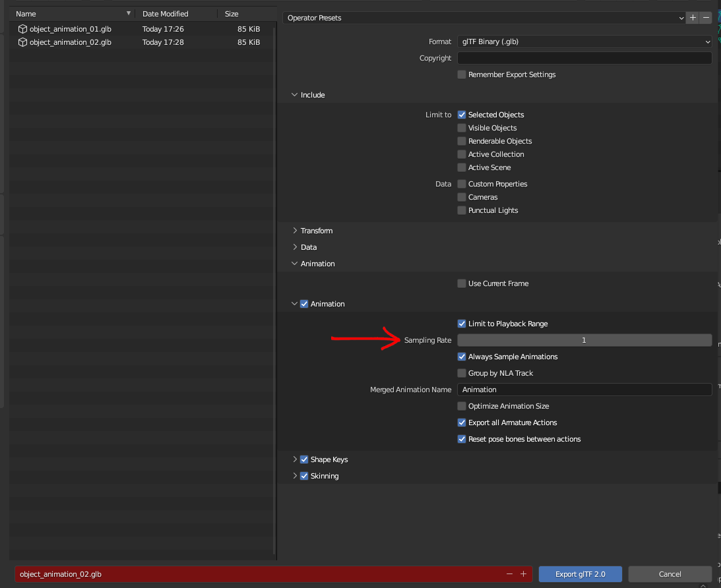
Task: Uncheck the Selected Objects option
Action: point(462,115)
